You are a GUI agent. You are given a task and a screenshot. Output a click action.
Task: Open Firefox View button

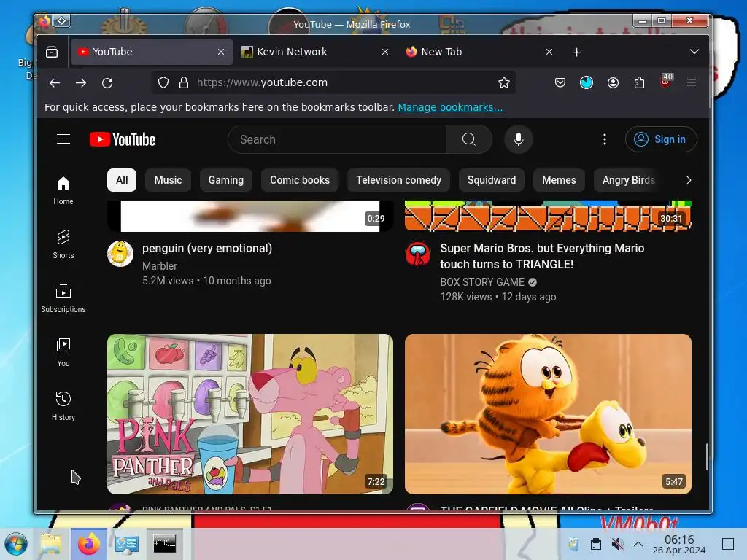(x=52, y=52)
